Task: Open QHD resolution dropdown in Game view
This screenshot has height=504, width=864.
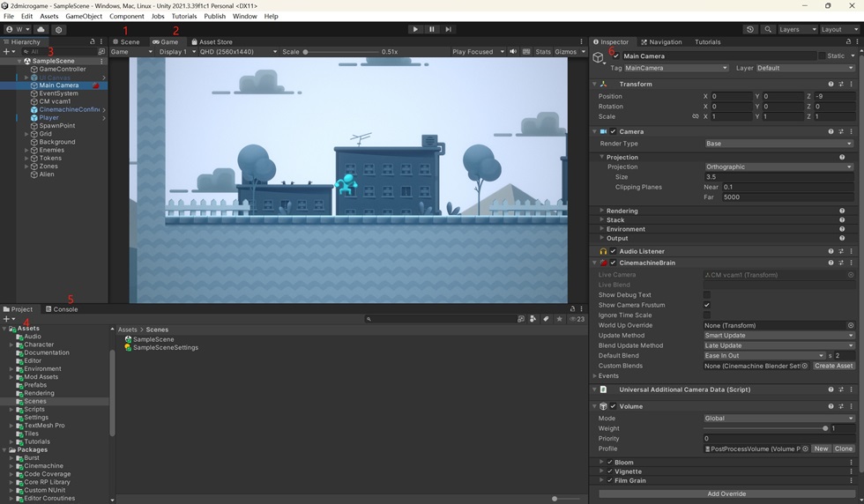Action: (x=239, y=51)
